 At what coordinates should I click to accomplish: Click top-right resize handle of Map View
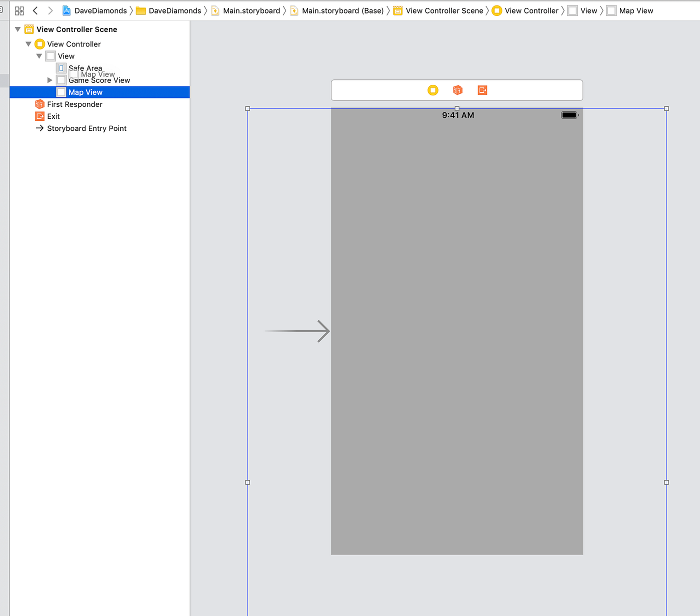pyautogui.click(x=666, y=108)
